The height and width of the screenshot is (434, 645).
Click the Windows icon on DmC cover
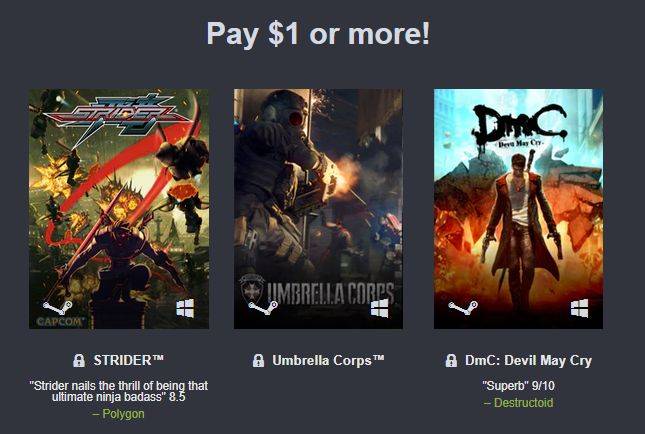coord(579,308)
